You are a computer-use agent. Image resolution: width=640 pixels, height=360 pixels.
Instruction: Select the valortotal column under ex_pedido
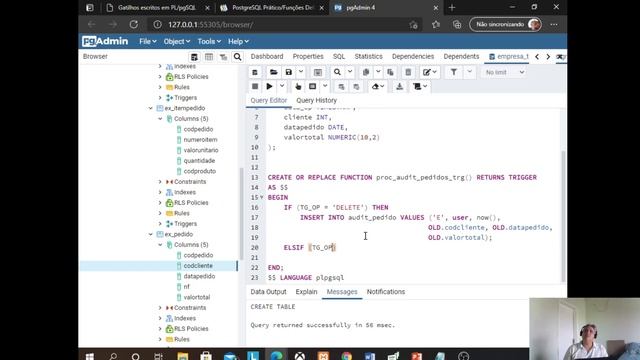(197, 297)
